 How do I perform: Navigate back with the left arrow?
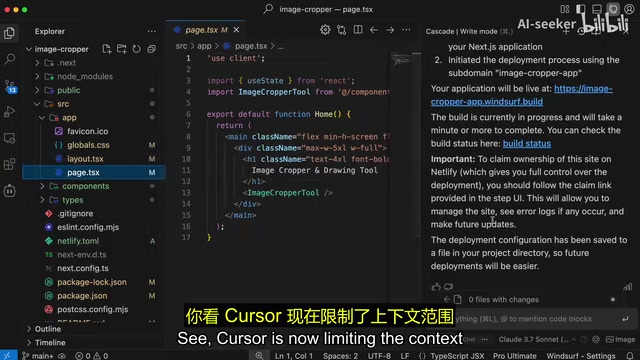[374, 30]
